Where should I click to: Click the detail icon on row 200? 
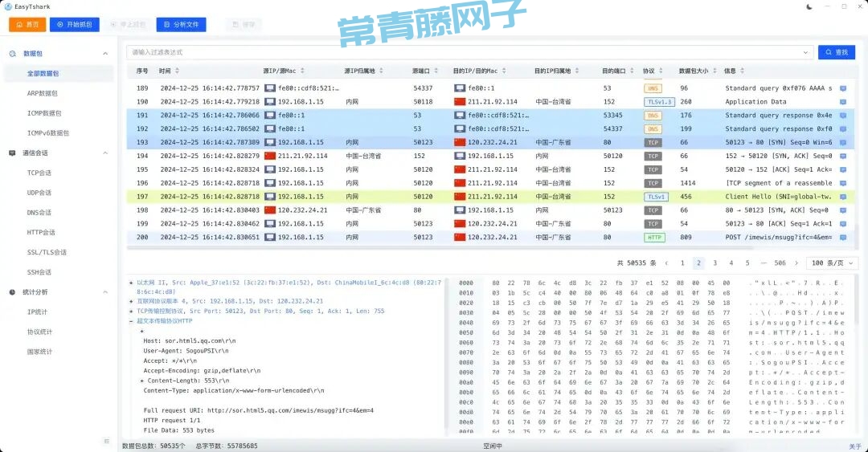pos(843,238)
